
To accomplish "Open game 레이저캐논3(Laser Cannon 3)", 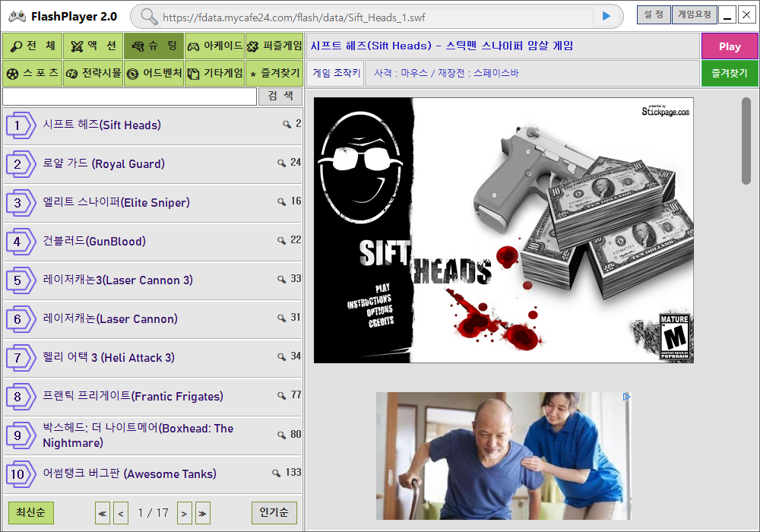I will [153, 280].
